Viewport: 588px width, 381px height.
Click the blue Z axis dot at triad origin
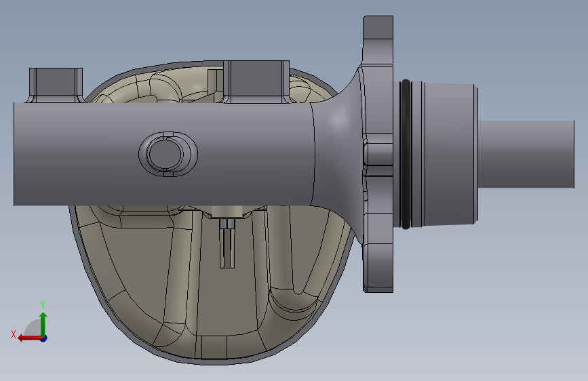(x=44, y=338)
